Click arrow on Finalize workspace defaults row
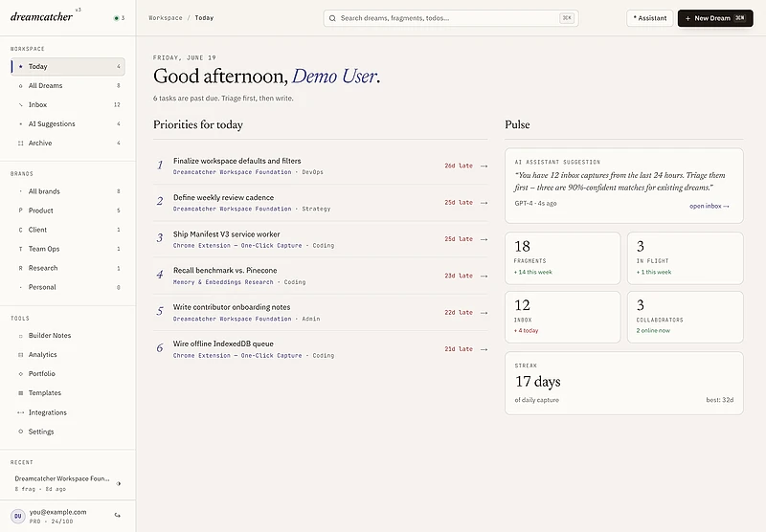Image resolution: width=766 pixels, height=532 pixels. click(x=484, y=166)
